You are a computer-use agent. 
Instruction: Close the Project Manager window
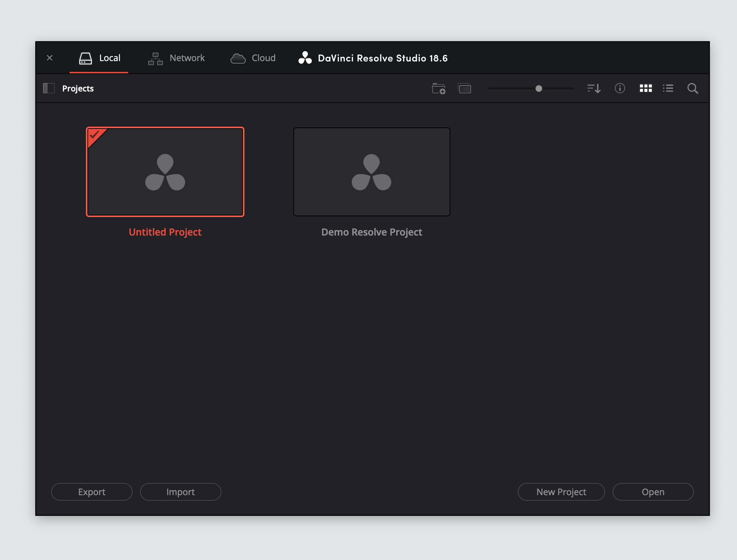50,58
